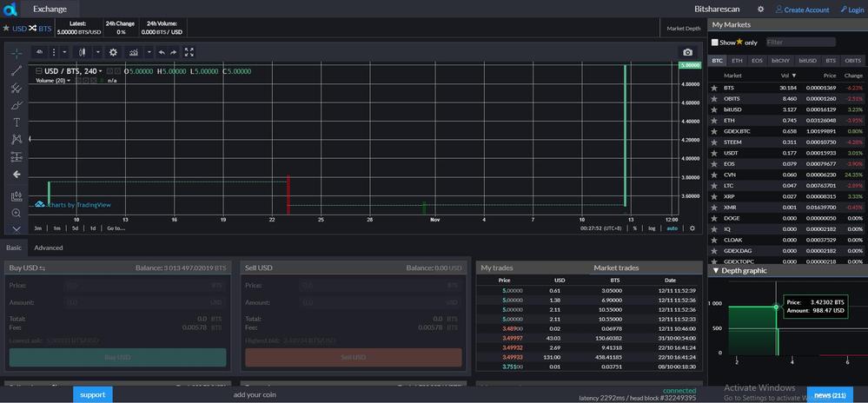868x403 pixels.
Task: Switch to the bitCNY markets tab
Action: pos(780,60)
